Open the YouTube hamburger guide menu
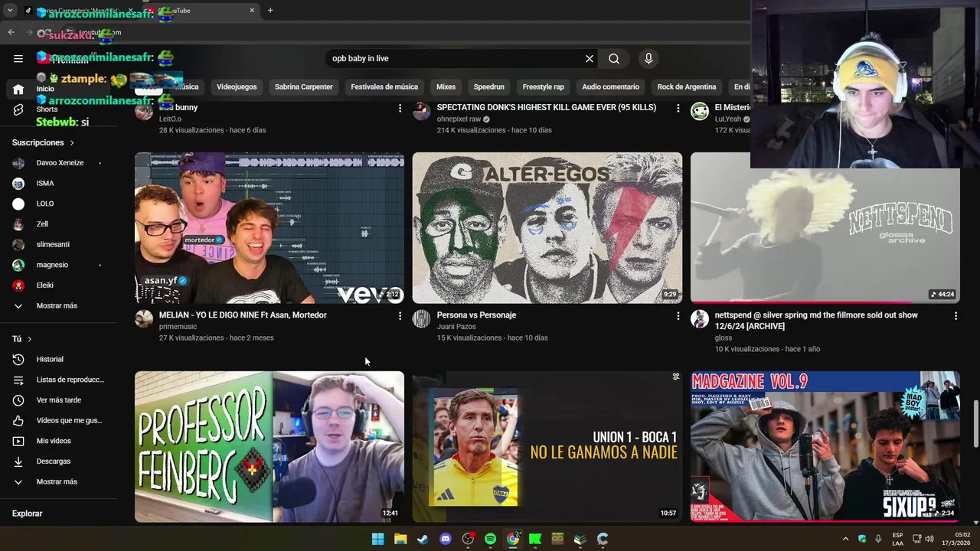This screenshot has width=980, height=551. [x=18, y=58]
